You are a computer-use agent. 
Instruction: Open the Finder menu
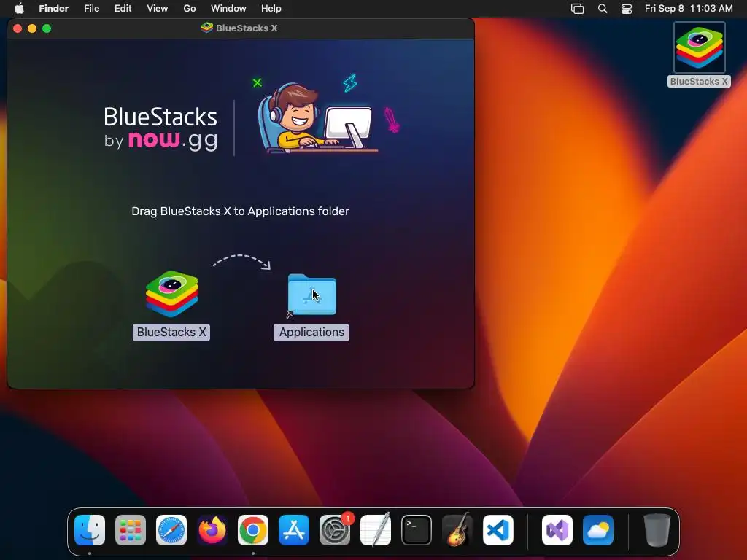click(54, 9)
